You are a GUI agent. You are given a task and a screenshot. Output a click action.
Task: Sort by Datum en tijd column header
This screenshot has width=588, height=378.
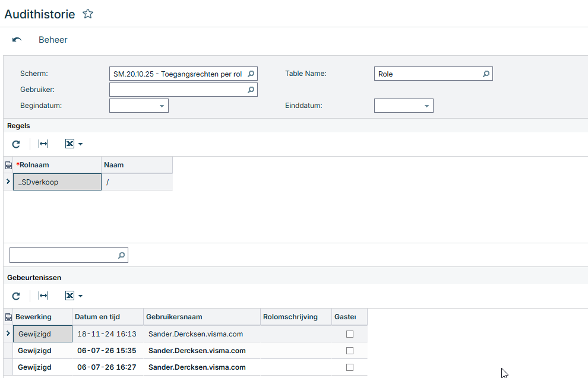point(108,317)
